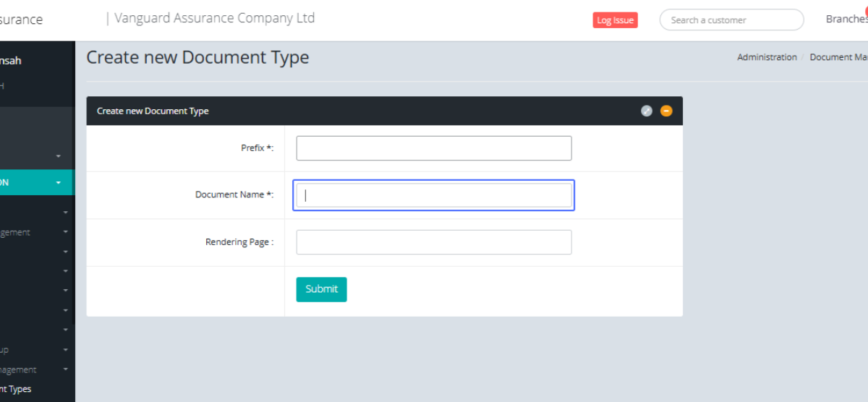Click the Assurance logo at top left

[x=21, y=20]
